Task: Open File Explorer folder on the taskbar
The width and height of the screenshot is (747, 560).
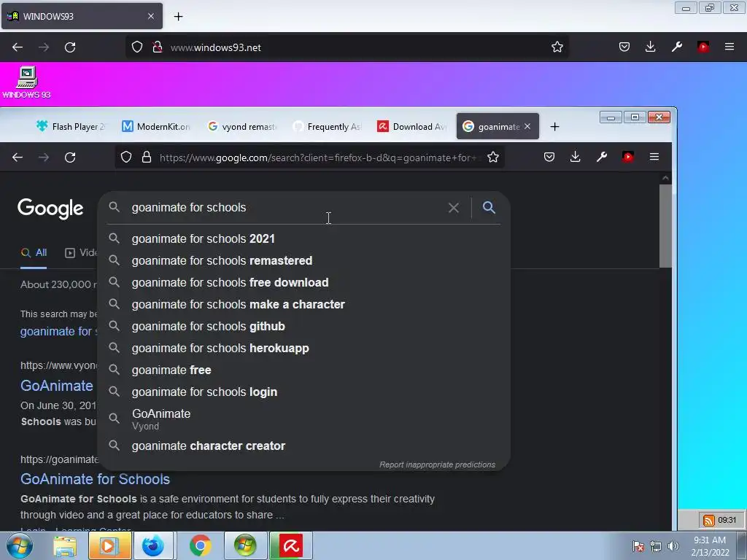Action: click(65, 546)
